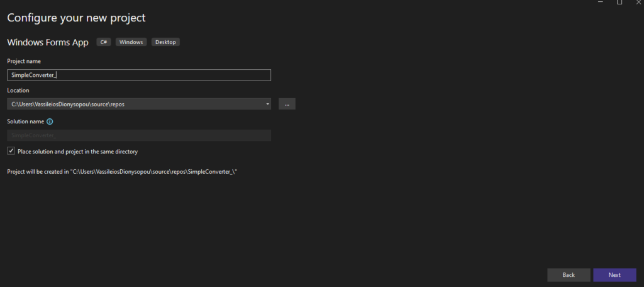Go to the Next step
644x287 pixels.
(x=614, y=275)
